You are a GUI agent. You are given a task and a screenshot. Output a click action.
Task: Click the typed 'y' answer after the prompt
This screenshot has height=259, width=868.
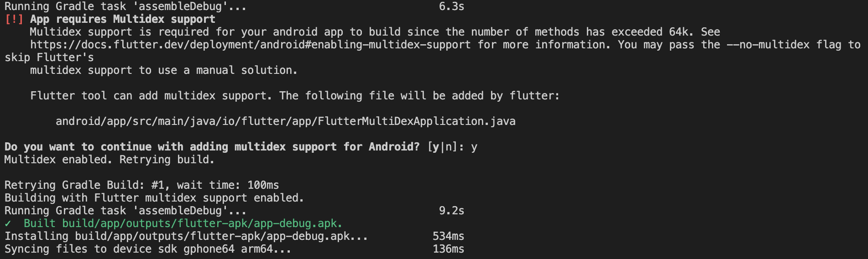coord(474,147)
